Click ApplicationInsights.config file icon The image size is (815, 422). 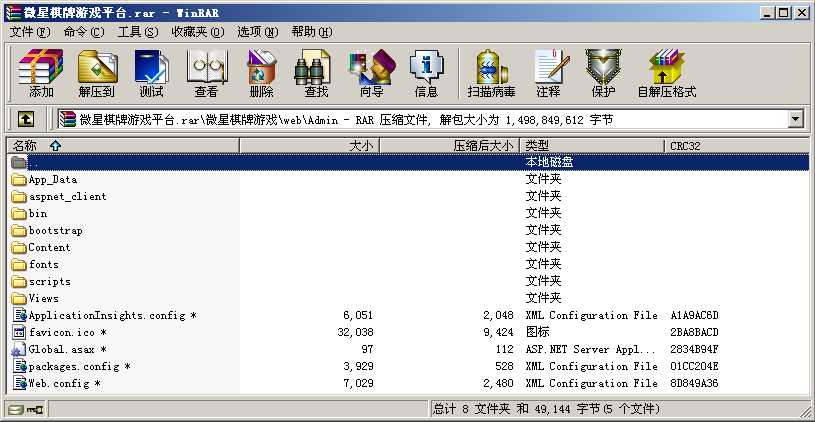pyautogui.click(x=20, y=315)
